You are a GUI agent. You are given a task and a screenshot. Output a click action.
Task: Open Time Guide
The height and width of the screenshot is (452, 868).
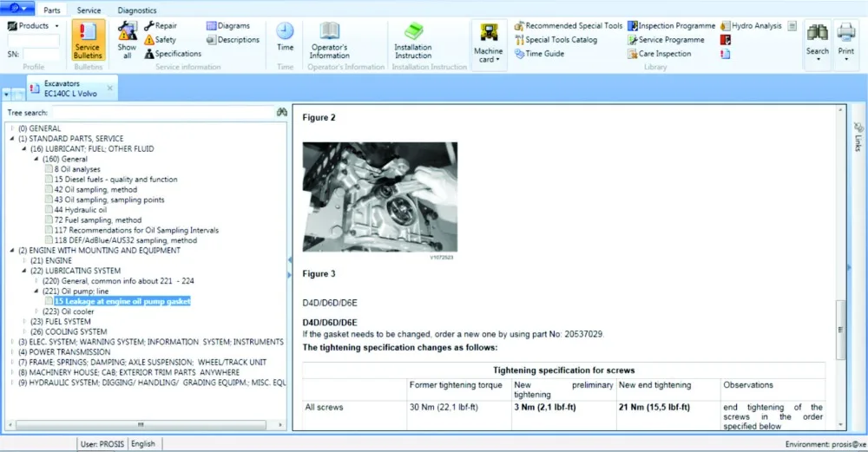point(539,54)
